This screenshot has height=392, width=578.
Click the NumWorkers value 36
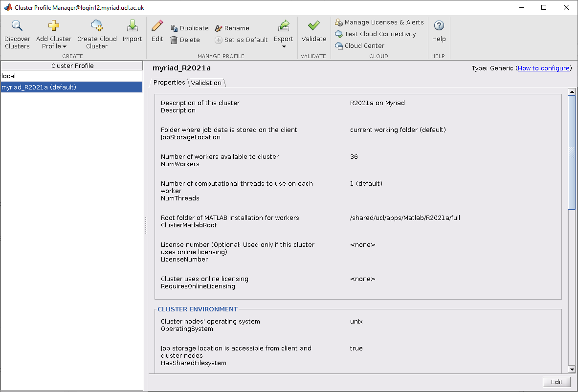pos(354,156)
